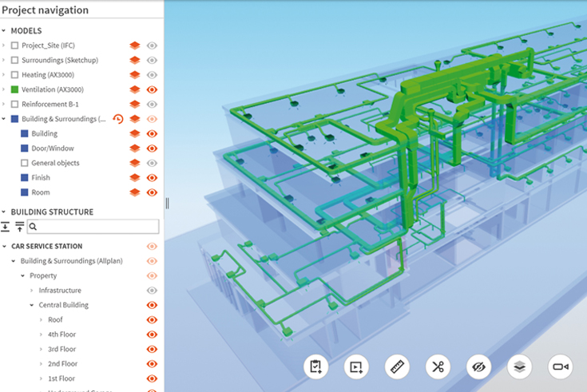The height and width of the screenshot is (392, 587).
Task: Hide the Ventilation (AX3000) model via eye icon
Action: 152,89
